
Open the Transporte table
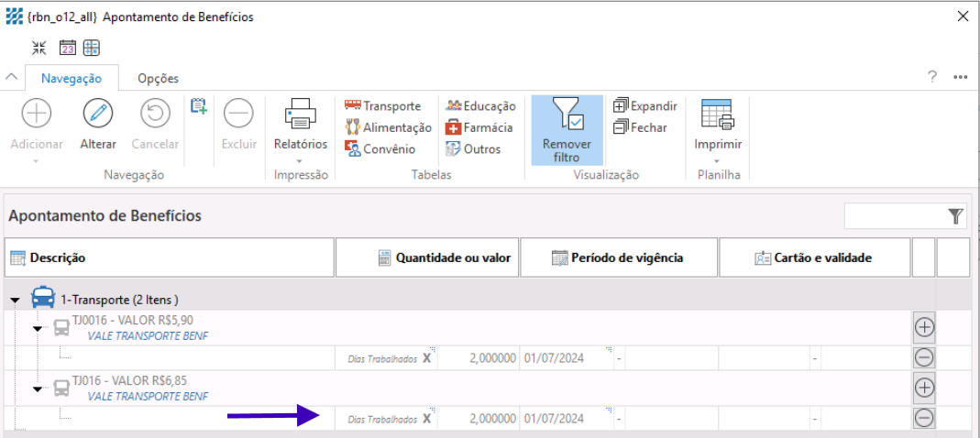382,106
